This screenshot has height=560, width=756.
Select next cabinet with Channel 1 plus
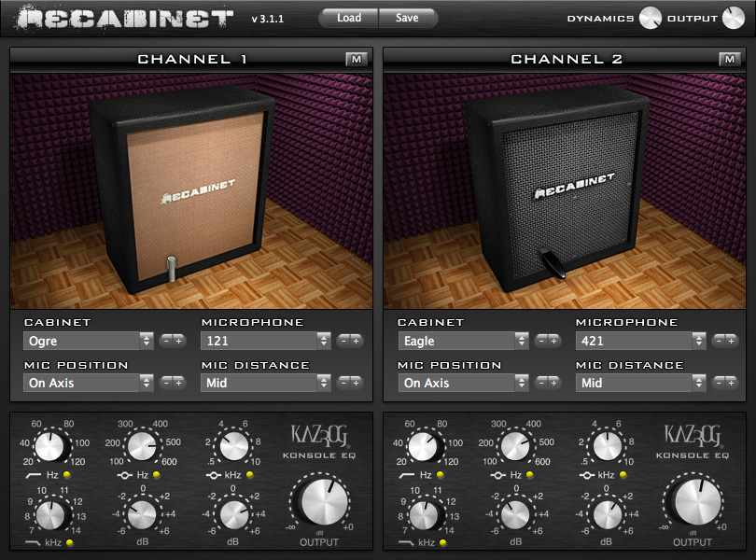(x=179, y=341)
